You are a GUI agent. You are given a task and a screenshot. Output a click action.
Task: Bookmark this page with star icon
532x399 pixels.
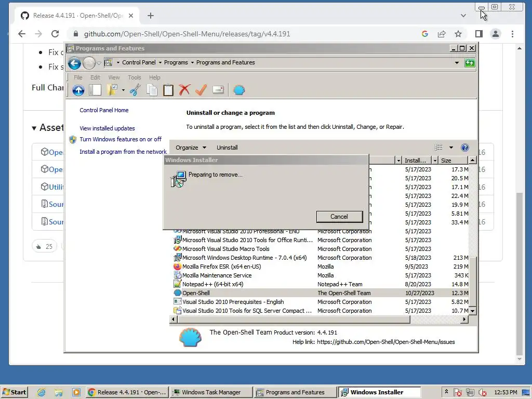pyautogui.click(x=458, y=34)
